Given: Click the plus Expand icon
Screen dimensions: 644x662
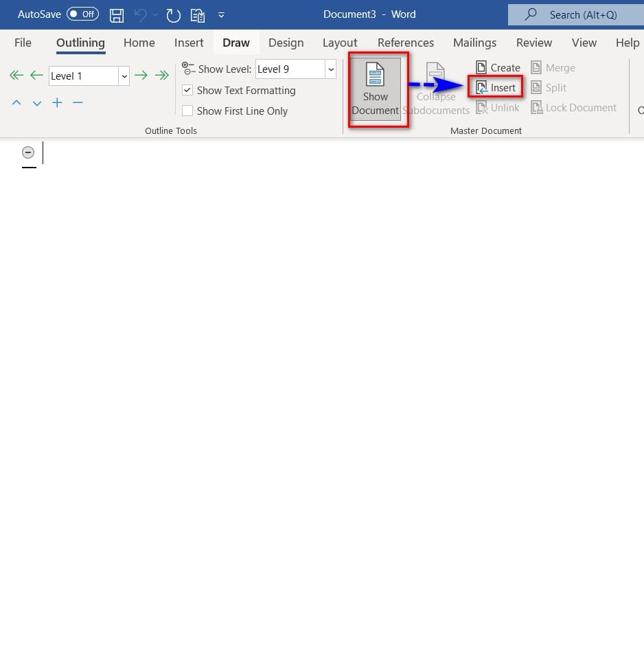Looking at the screenshot, I should coord(57,102).
